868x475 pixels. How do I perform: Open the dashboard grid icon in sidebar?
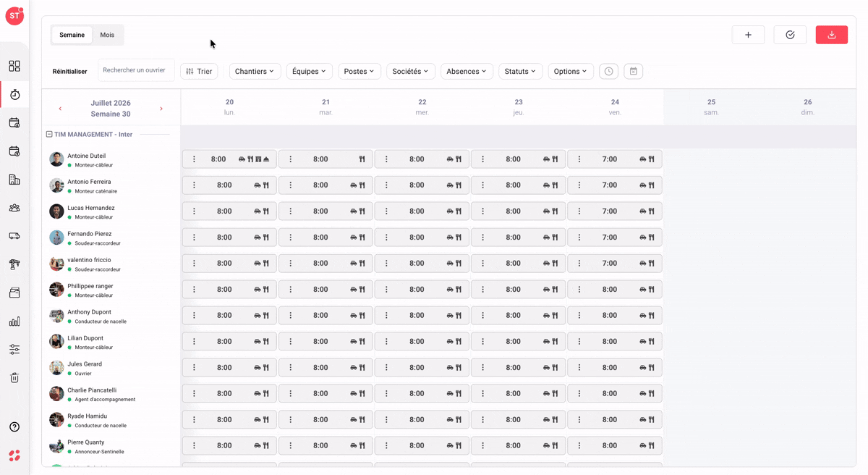coord(14,66)
